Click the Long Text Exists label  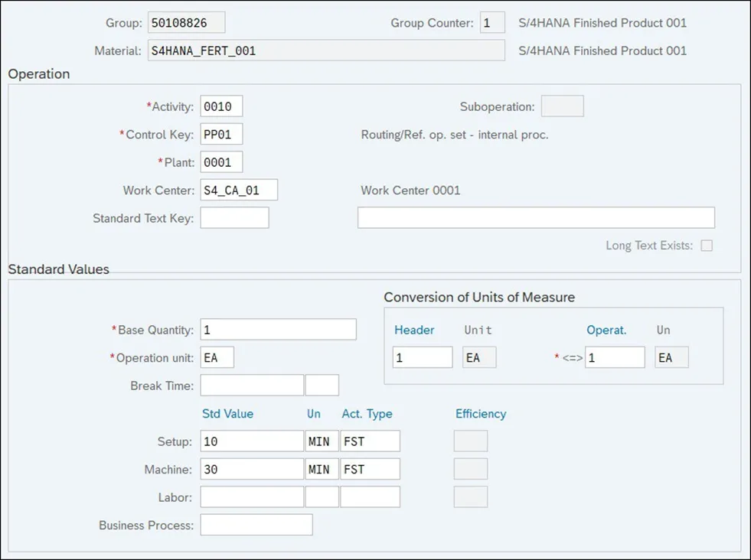point(649,246)
